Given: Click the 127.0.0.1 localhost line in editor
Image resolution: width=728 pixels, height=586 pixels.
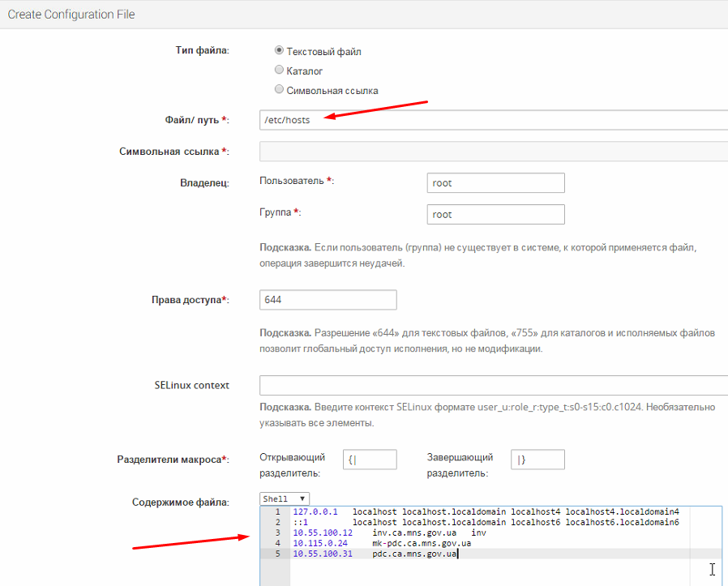Looking at the screenshot, I should 486,512.
